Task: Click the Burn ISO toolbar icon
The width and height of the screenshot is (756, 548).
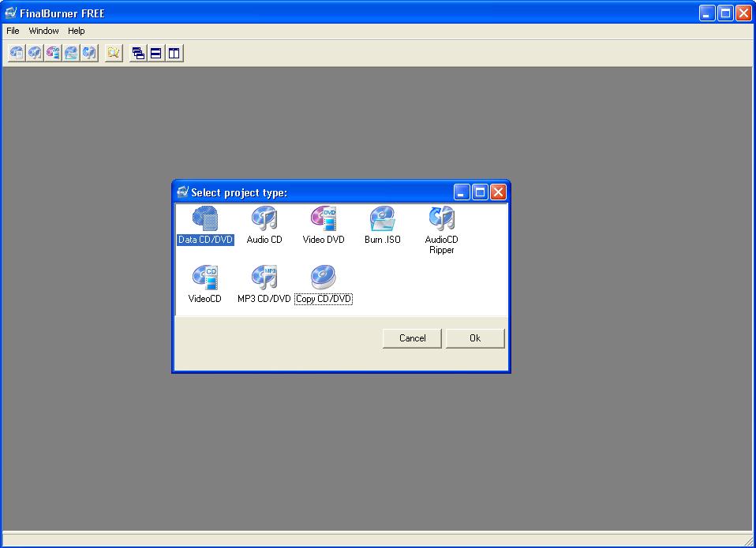Action: pyautogui.click(x=71, y=53)
